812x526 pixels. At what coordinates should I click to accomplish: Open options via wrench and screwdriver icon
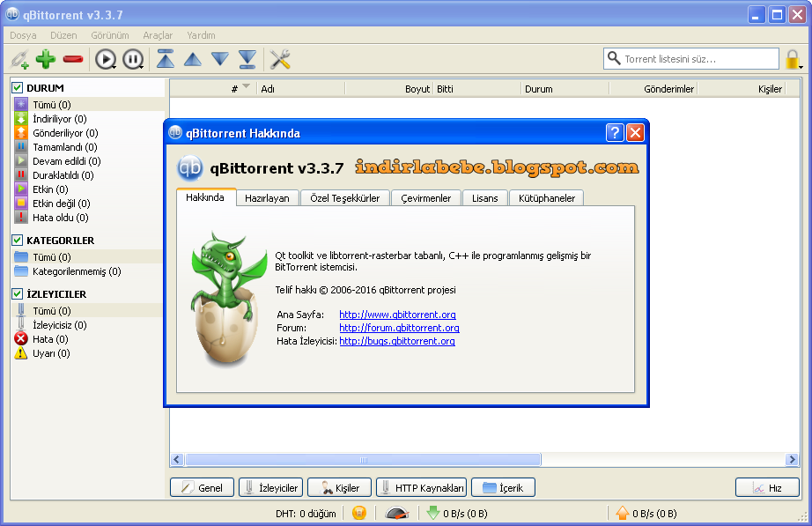click(x=280, y=59)
